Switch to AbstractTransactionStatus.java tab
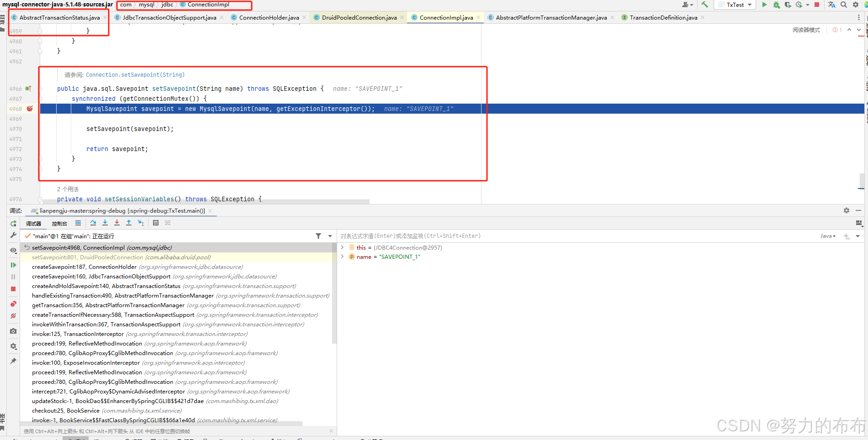This screenshot has height=440, width=868. (x=59, y=17)
